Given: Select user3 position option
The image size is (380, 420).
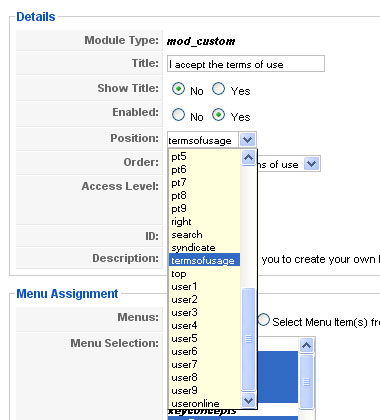Looking at the screenshot, I should click(x=204, y=312).
